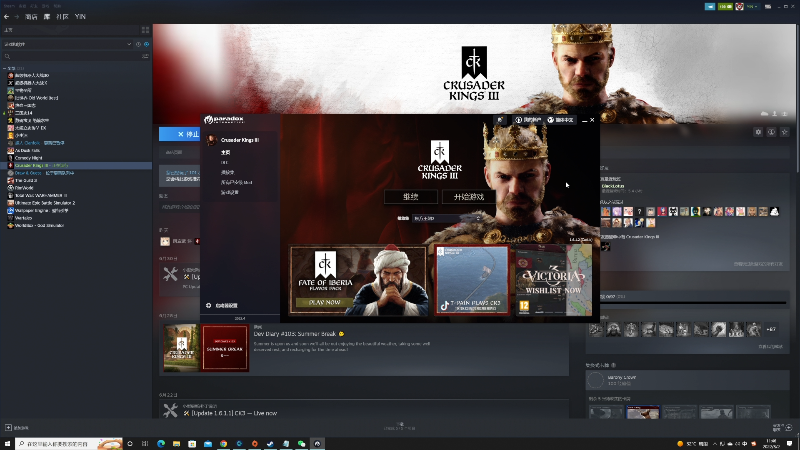Open the game info icon on Steam page

771,132
